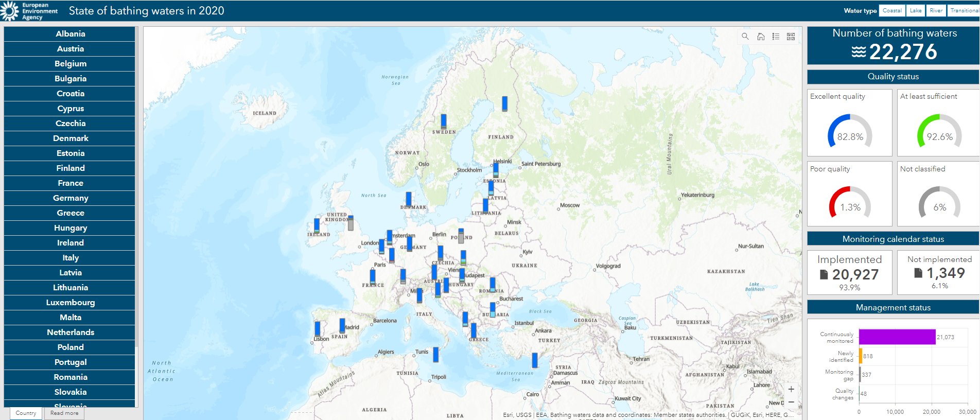
Task: Select the marker next to Lisbon
Action: coord(318,329)
